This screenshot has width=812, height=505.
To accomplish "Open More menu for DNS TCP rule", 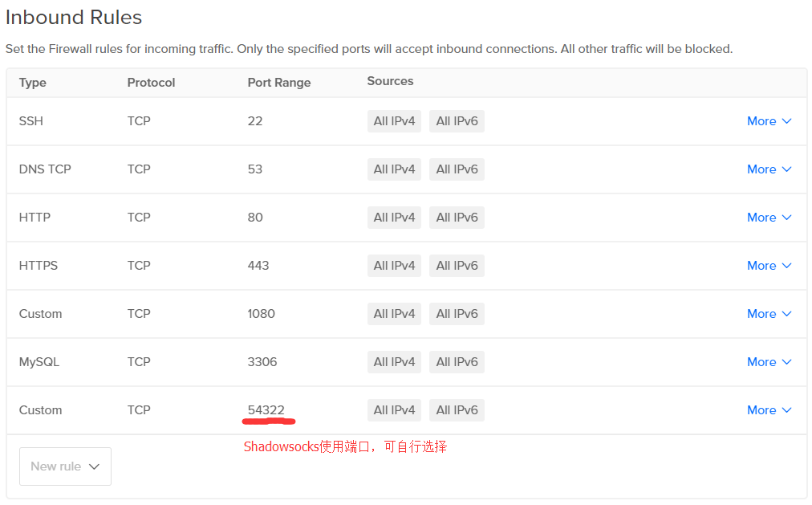I will coord(769,169).
